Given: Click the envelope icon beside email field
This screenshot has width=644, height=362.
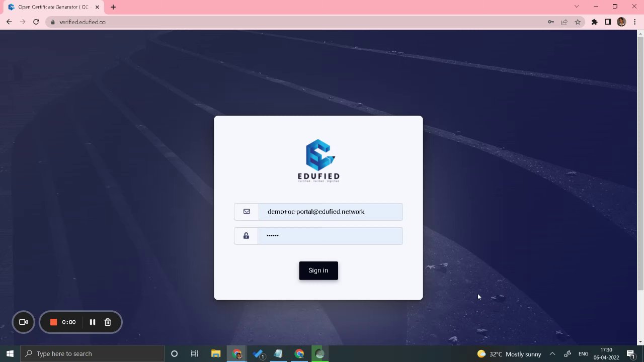Looking at the screenshot, I should (247, 212).
